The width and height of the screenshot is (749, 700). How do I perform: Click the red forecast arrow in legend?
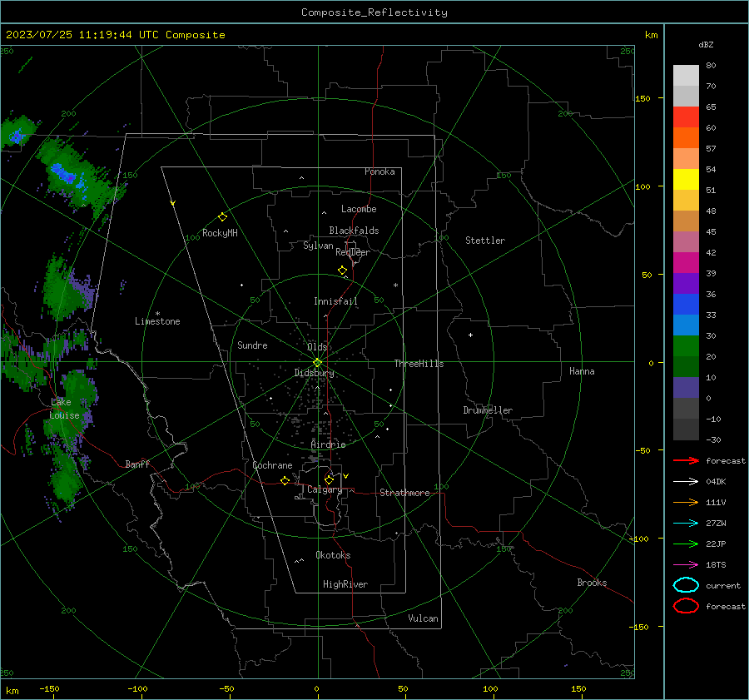[x=686, y=460]
